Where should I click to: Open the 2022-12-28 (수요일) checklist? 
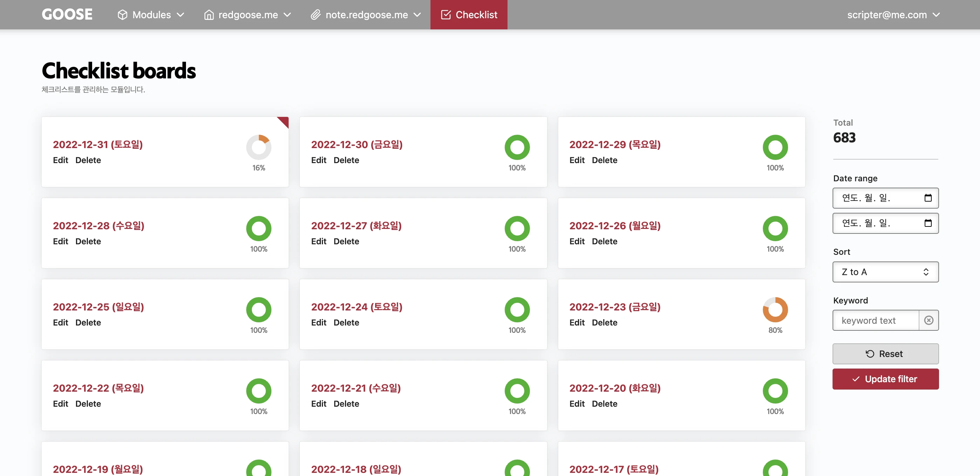[98, 225]
